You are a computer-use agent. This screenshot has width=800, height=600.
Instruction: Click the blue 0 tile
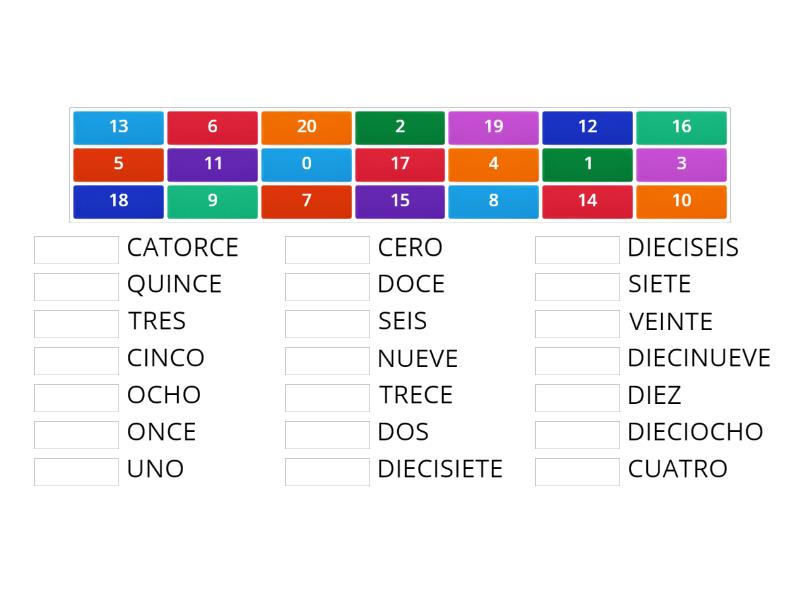click(306, 164)
